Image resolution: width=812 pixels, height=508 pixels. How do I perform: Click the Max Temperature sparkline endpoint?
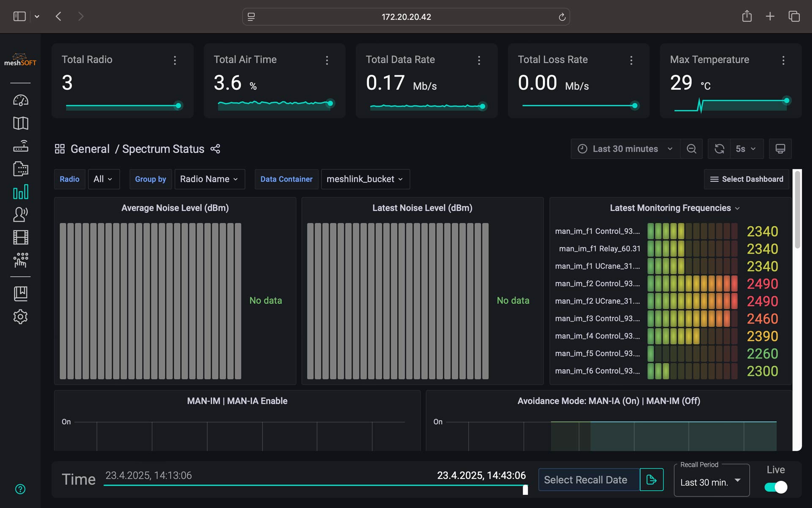click(787, 100)
